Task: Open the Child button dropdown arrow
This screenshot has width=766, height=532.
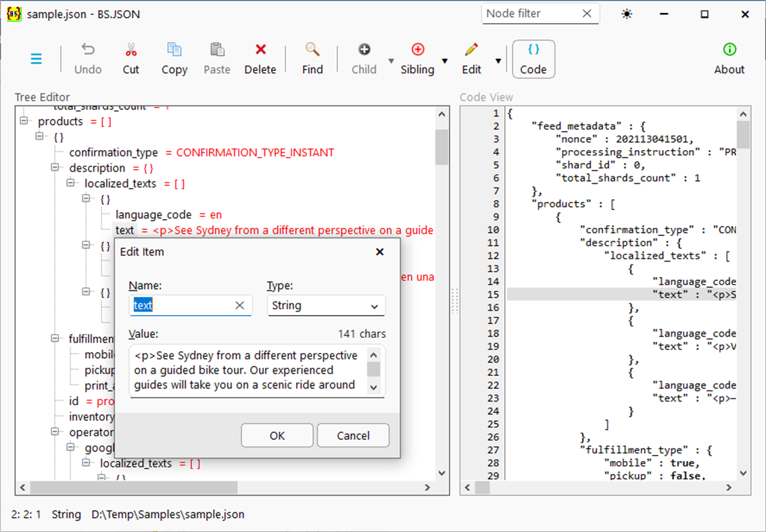Action: pos(391,61)
